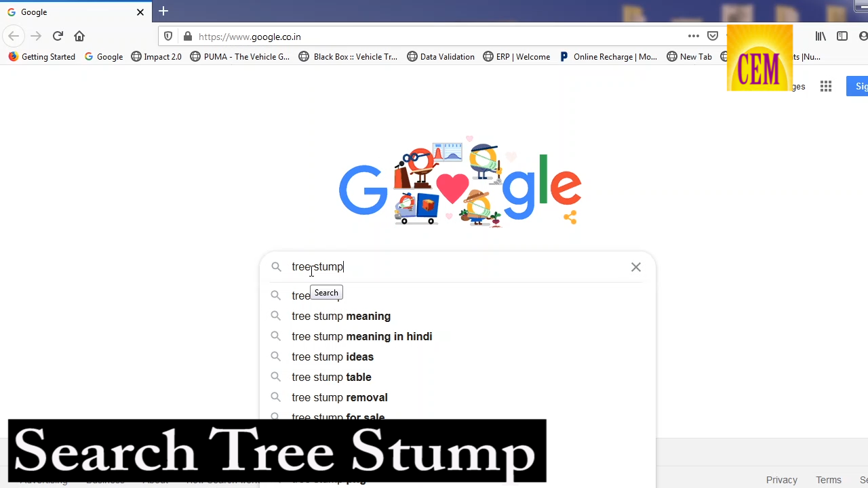Save page to Pocket
This screenshot has height=488, width=868.
click(713, 36)
